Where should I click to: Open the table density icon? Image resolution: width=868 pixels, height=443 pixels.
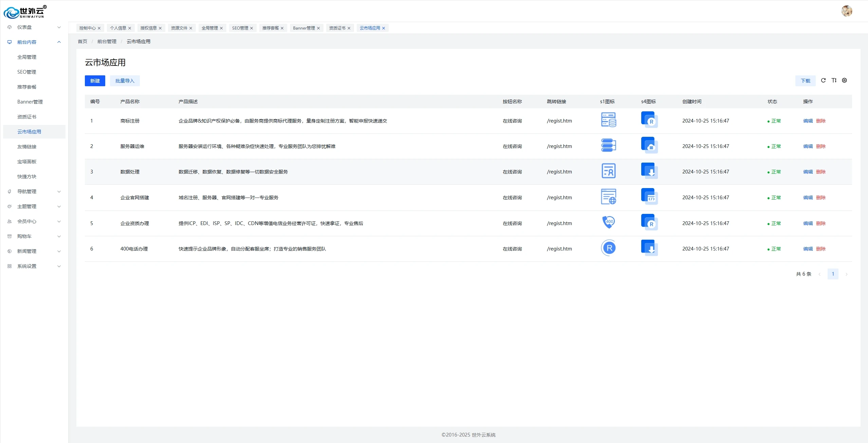coord(834,80)
